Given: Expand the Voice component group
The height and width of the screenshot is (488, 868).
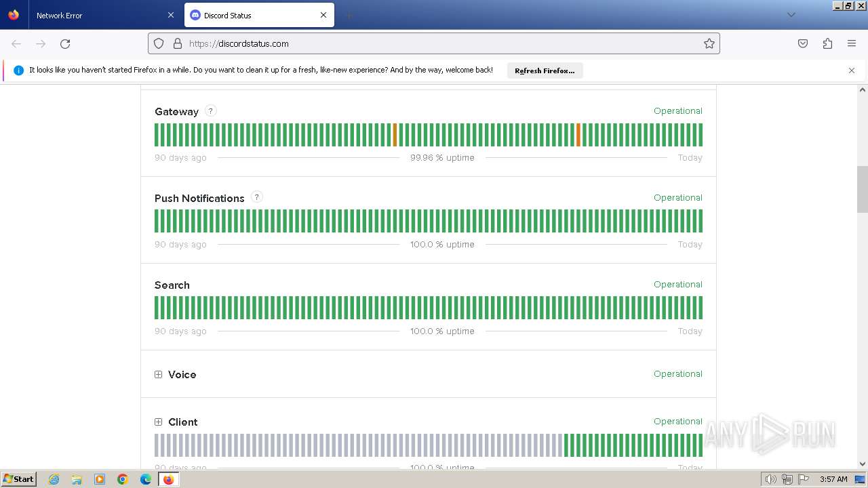Looking at the screenshot, I should coord(158,374).
